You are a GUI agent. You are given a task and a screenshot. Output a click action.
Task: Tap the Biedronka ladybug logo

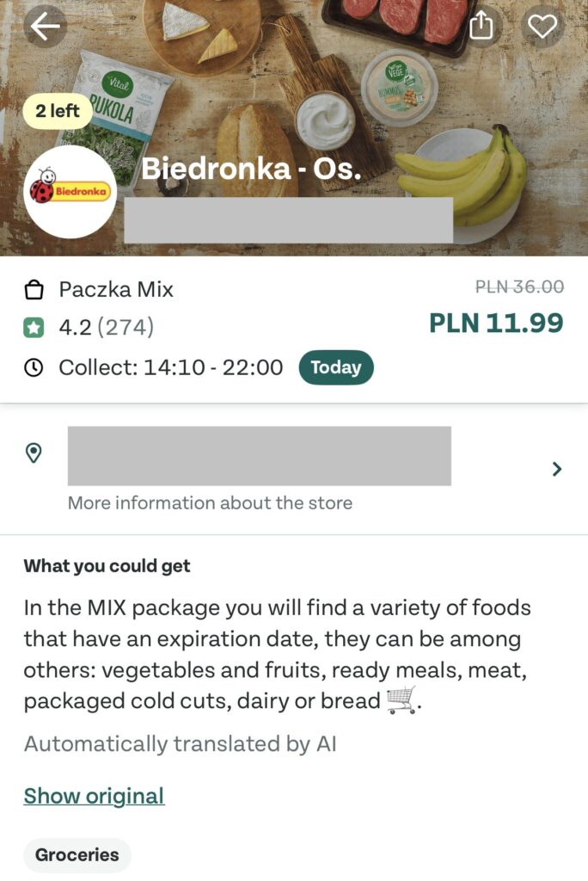[70, 191]
